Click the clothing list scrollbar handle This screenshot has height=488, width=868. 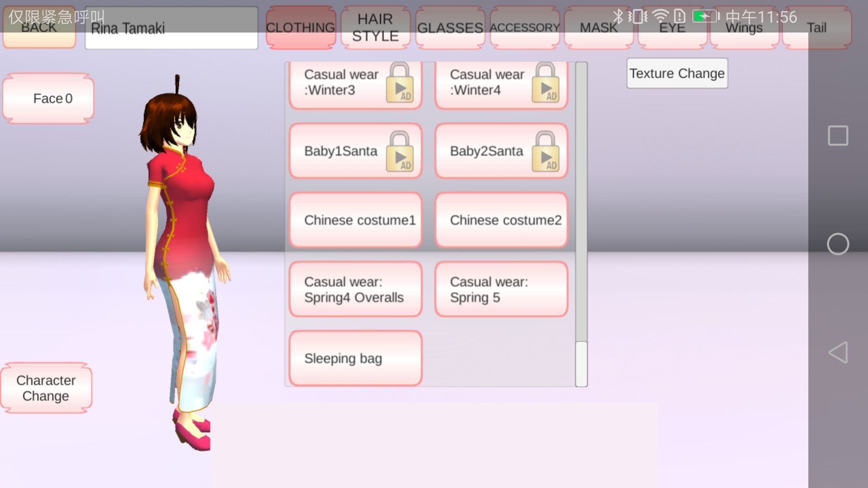581,363
